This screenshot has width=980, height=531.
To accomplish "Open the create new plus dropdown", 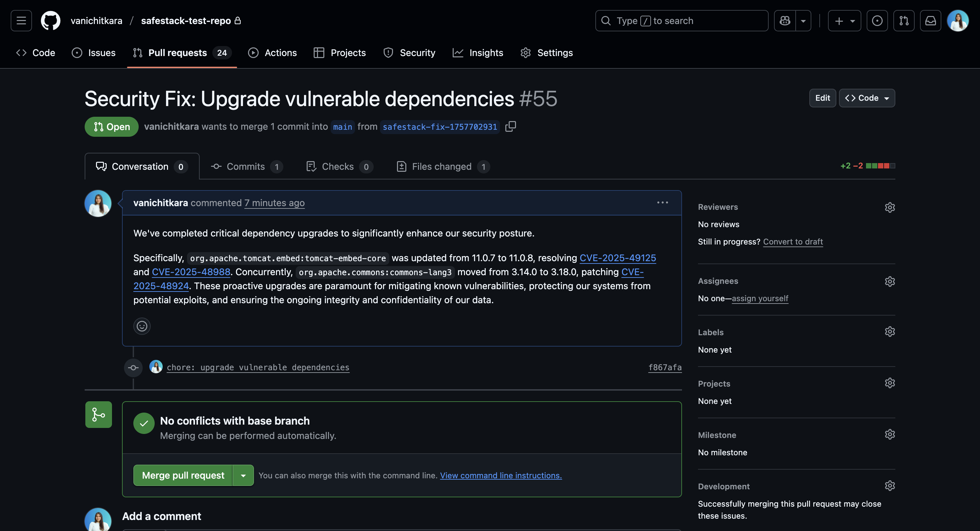I will pos(844,21).
